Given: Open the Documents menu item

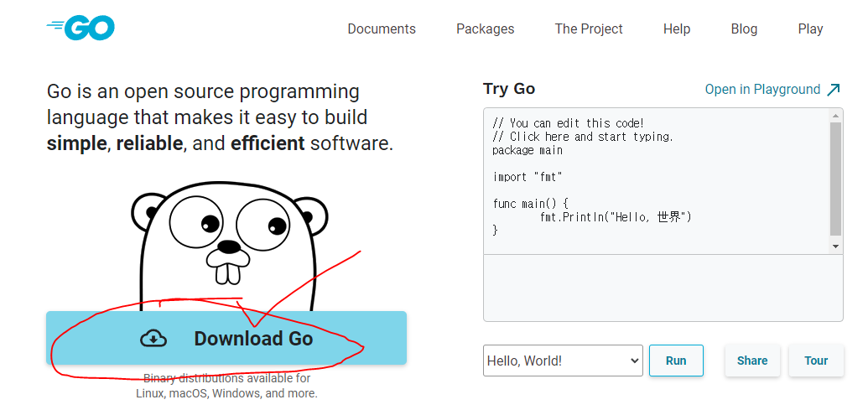Looking at the screenshot, I should pos(382,29).
